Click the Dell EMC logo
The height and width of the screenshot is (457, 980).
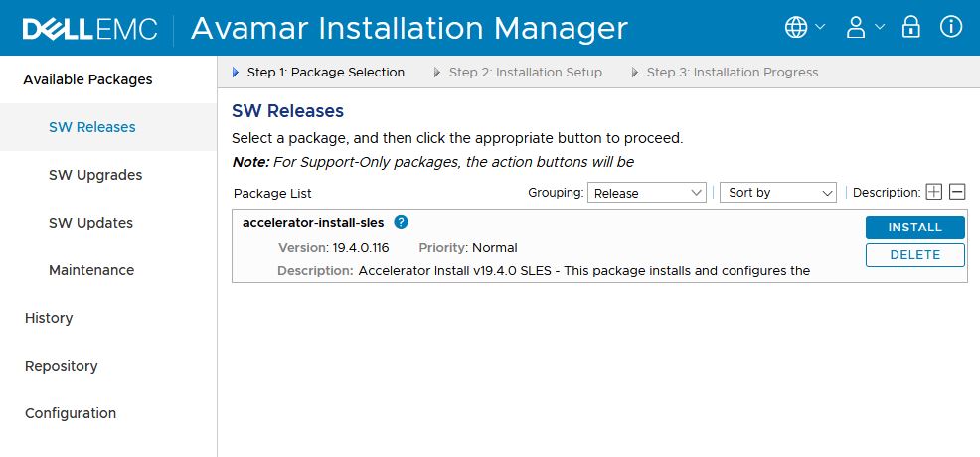point(89,29)
